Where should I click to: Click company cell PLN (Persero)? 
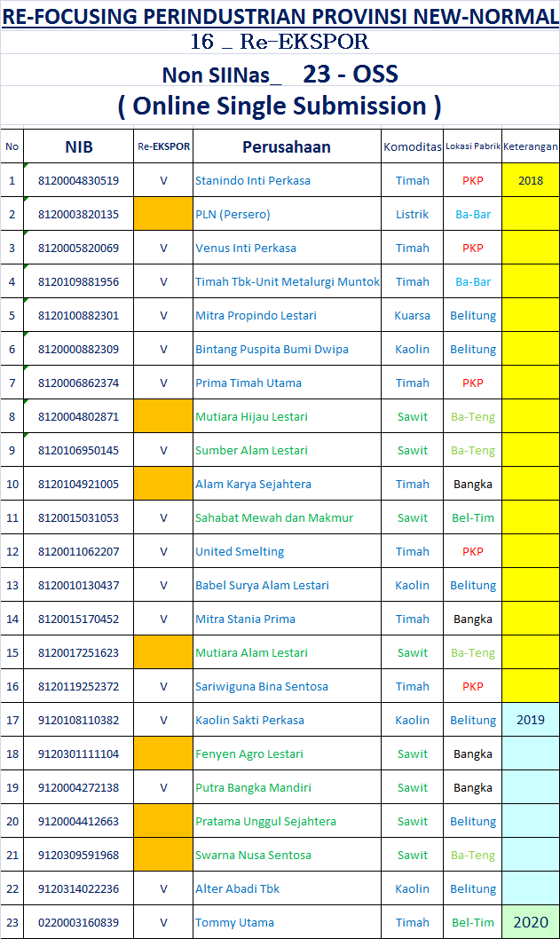click(287, 215)
